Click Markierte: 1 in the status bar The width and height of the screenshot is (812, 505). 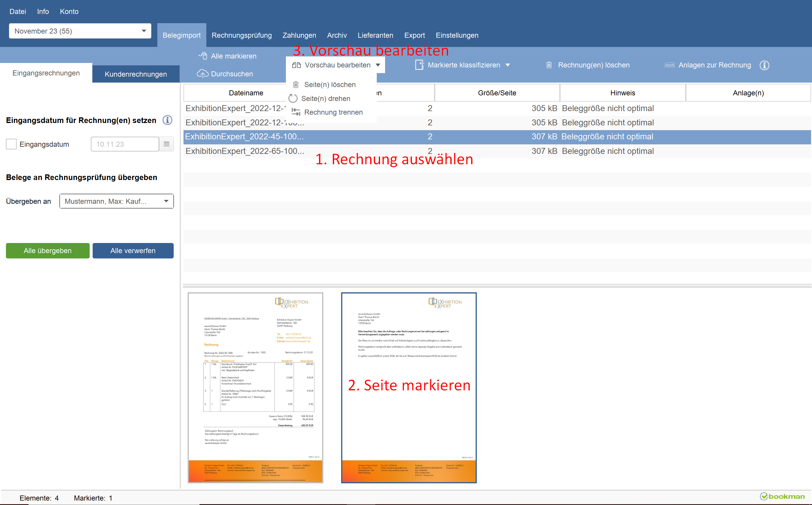[93, 498]
